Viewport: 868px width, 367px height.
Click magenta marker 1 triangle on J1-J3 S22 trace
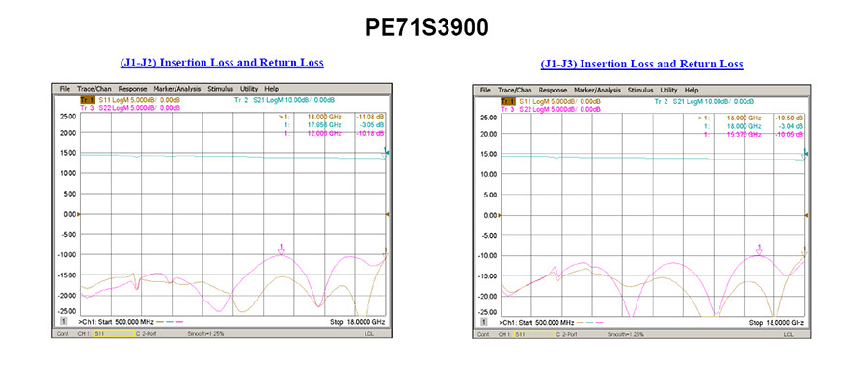click(760, 253)
